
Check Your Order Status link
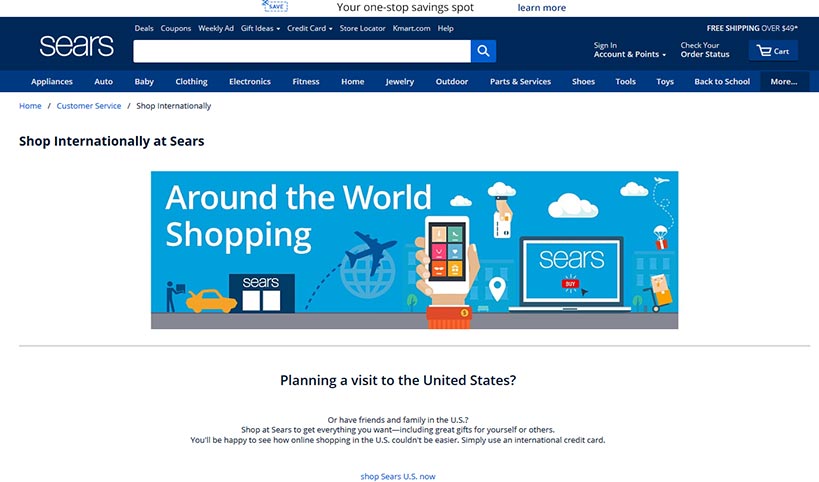tap(705, 50)
